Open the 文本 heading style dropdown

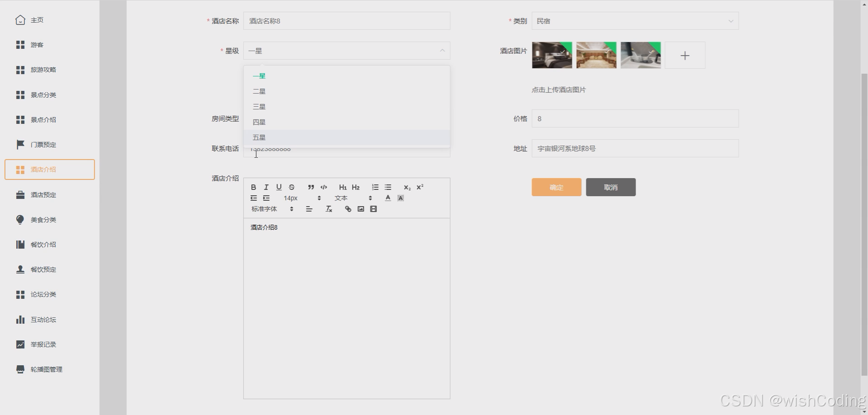coord(353,198)
